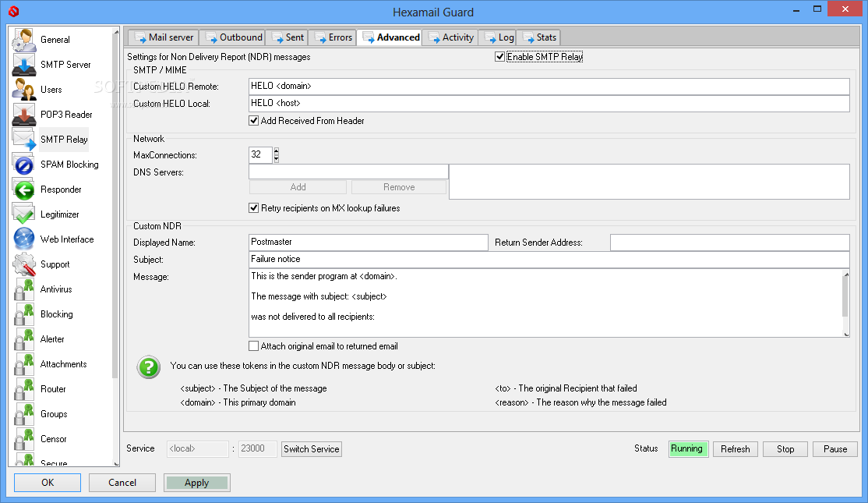Open the Outbound tab
The height and width of the screenshot is (503, 868).
[232, 37]
